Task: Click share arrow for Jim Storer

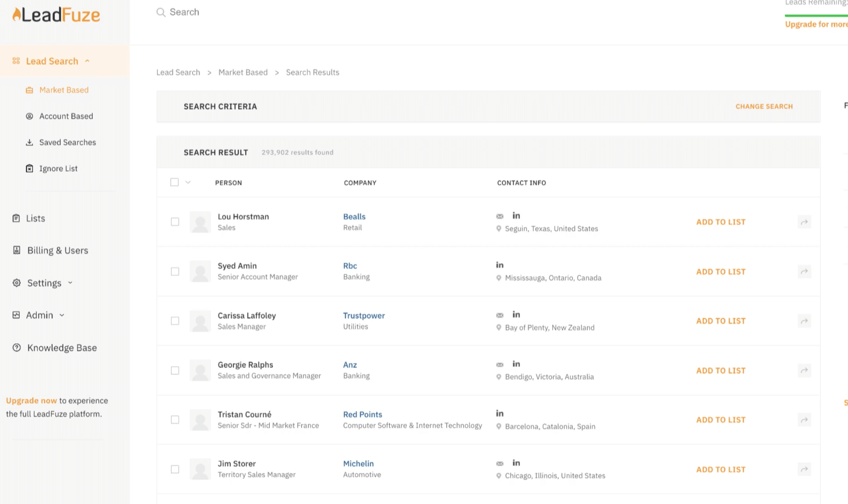Action: [804, 469]
